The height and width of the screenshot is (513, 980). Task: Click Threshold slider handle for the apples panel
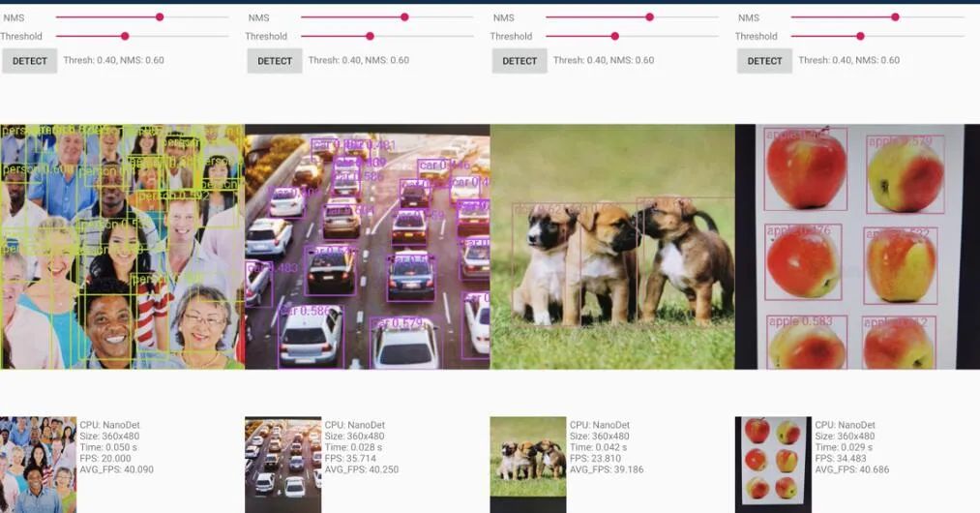pos(861,36)
